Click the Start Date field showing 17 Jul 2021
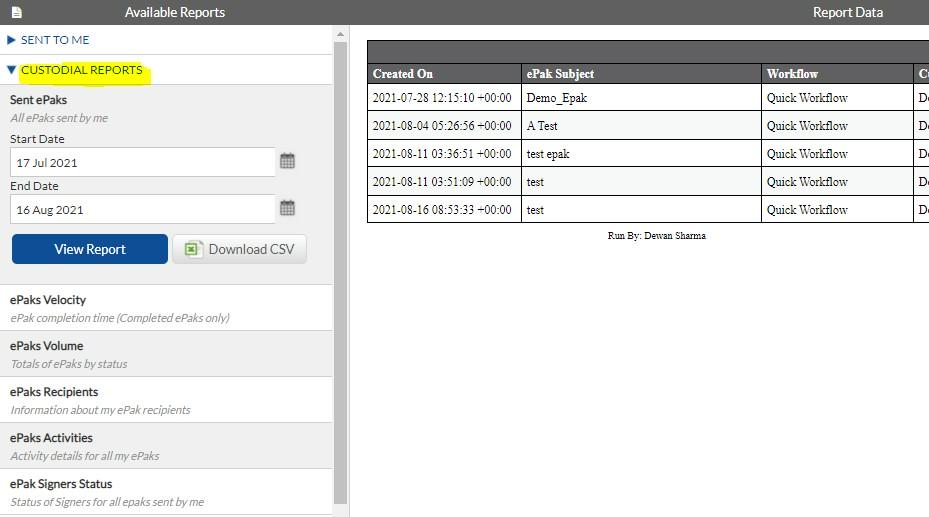Image resolution: width=929 pixels, height=517 pixels. pyautogui.click(x=143, y=162)
